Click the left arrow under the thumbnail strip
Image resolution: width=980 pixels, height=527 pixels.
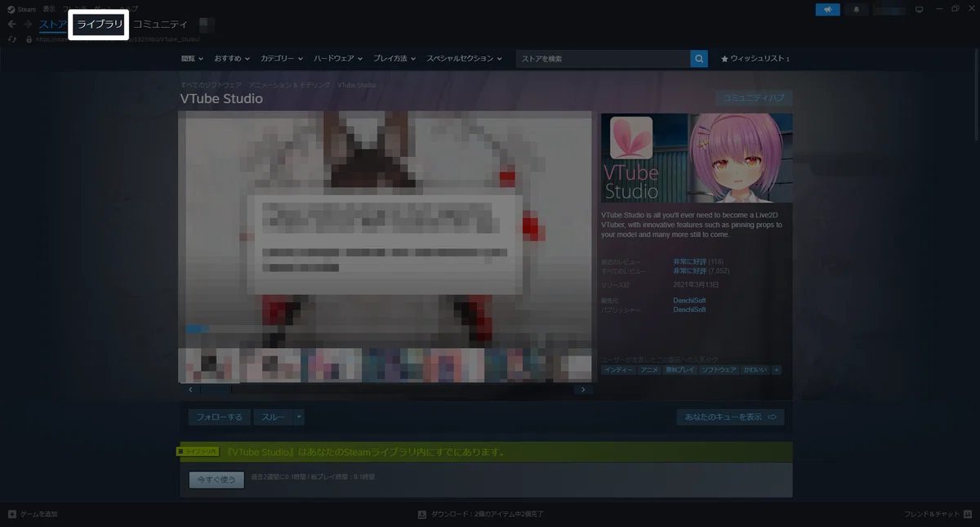pos(190,390)
